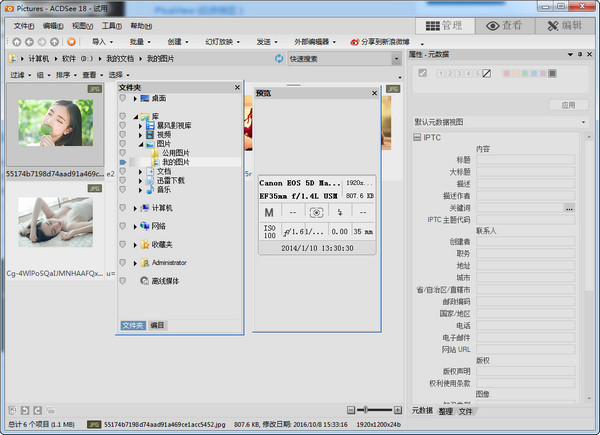Open the 批量 batch dropdown

[140, 42]
